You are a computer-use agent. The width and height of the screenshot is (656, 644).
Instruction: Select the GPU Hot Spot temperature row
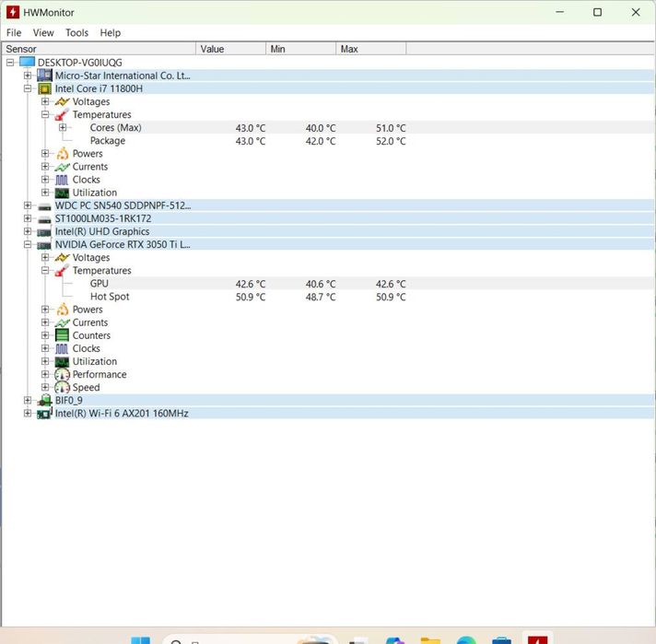coord(110,297)
